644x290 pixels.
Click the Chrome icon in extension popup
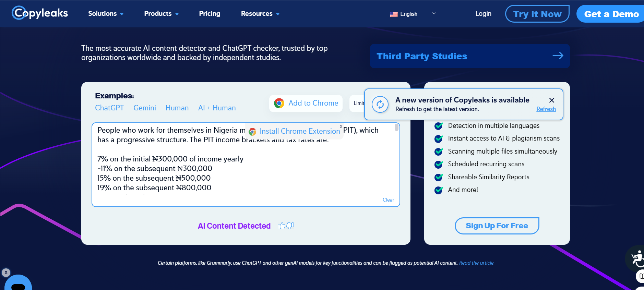tap(252, 132)
